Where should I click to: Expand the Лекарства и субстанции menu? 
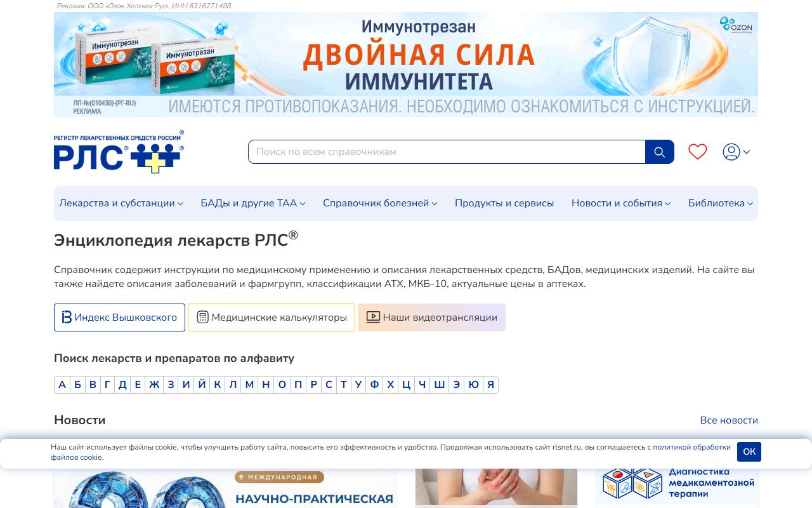pyautogui.click(x=121, y=203)
